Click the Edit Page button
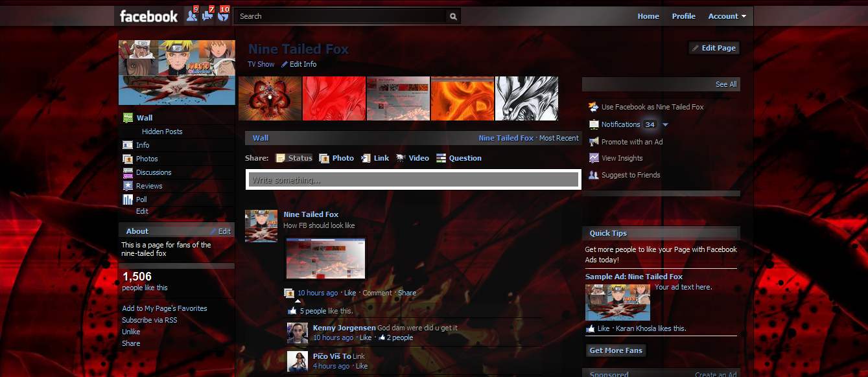 tap(714, 48)
